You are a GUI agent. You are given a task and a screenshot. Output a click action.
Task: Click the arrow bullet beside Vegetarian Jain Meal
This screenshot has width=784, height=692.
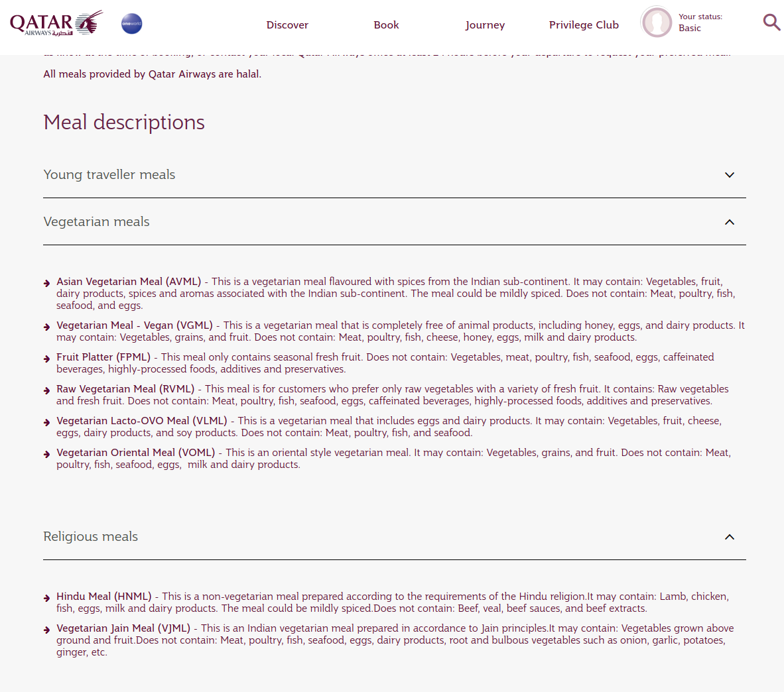[47, 630]
